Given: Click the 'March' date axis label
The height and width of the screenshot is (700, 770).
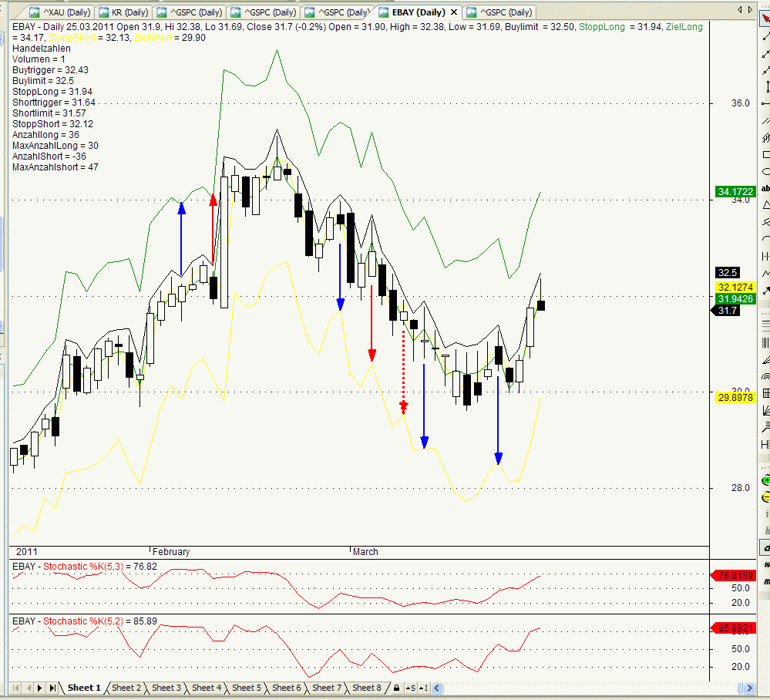Looking at the screenshot, I should [365, 552].
